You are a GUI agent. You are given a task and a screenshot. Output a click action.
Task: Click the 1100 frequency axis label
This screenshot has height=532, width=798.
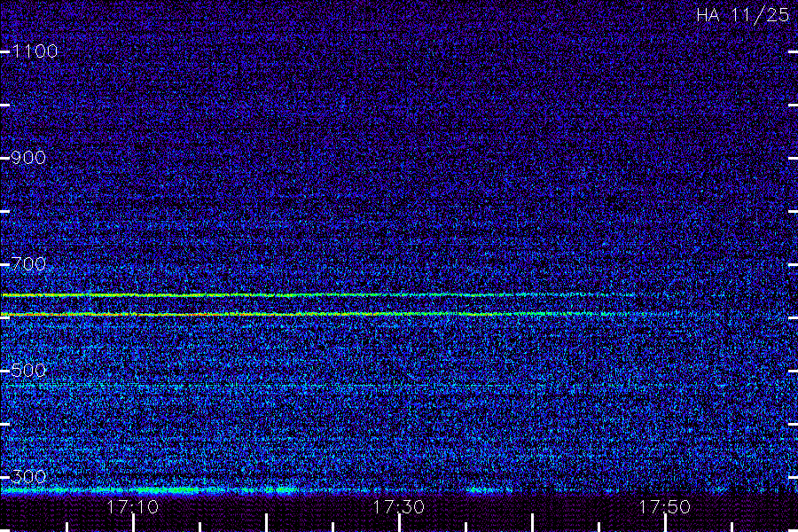[35, 51]
